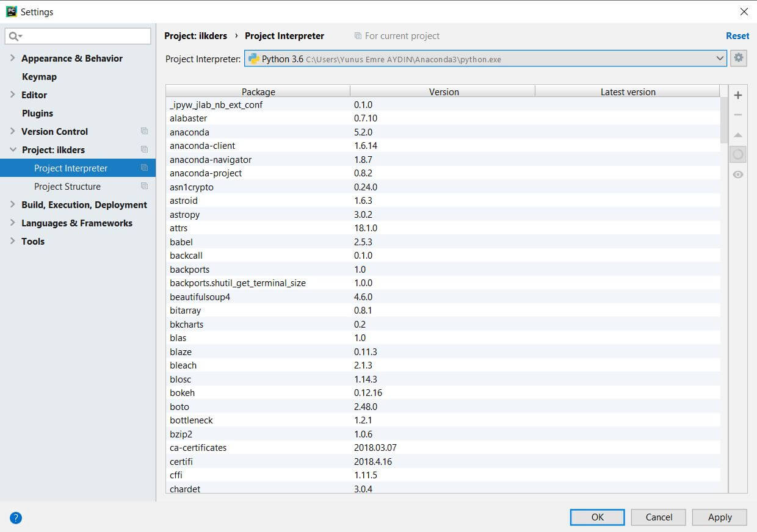Click the PyCharm icon in the title bar
Viewport: 757px width, 532px height.
click(x=11, y=12)
